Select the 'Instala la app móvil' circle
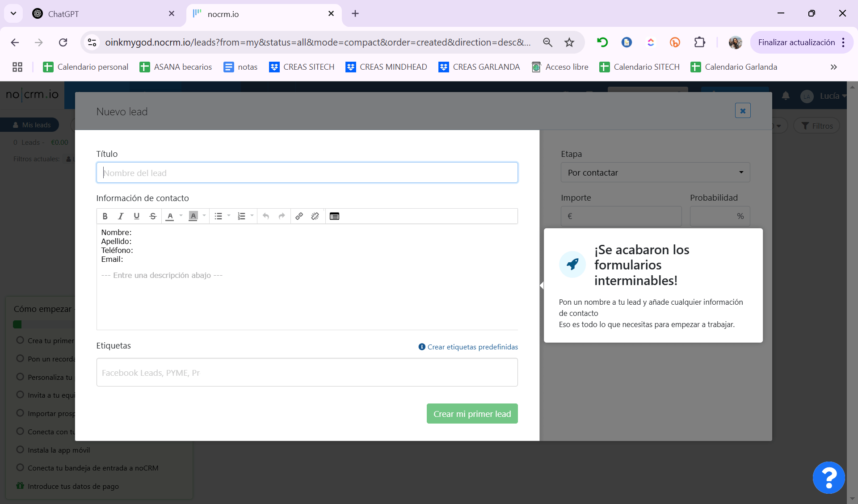Image resolution: width=858 pixels, height=504 pixels. click(20, 449)
